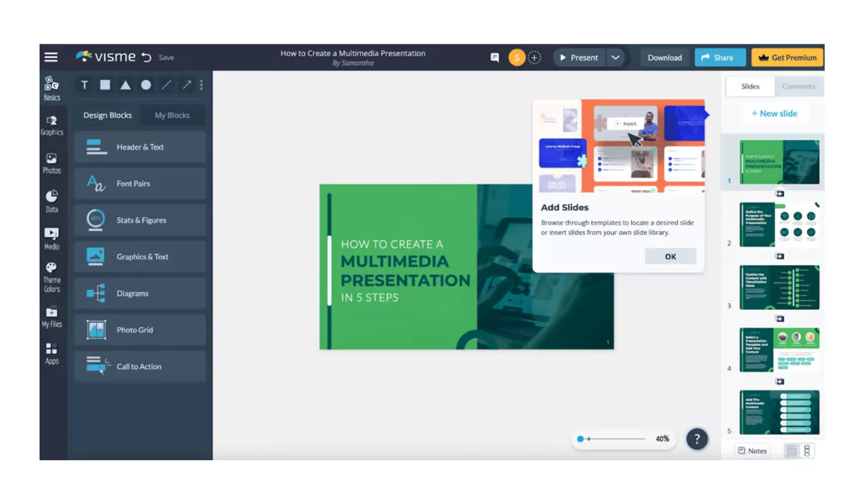The image size is (864, 504).
Task: Expand the Present button dropdown
Action: click(x=616, y=57)
